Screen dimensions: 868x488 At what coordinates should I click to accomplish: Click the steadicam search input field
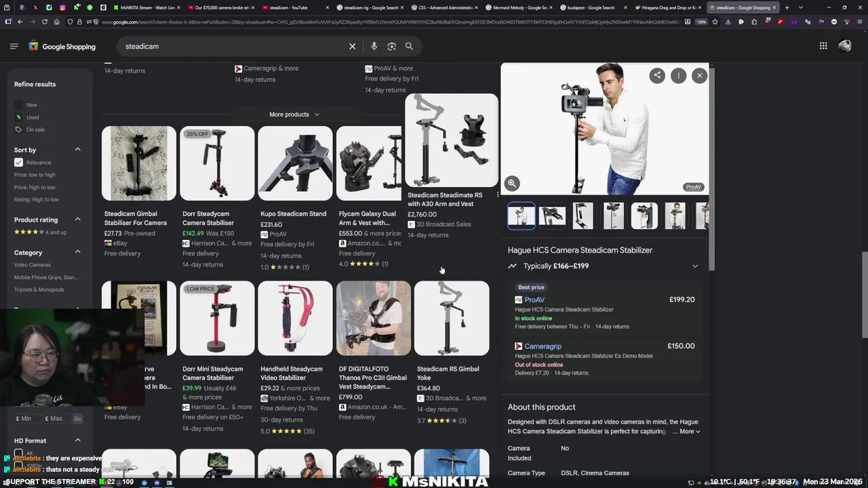[231, 46]
